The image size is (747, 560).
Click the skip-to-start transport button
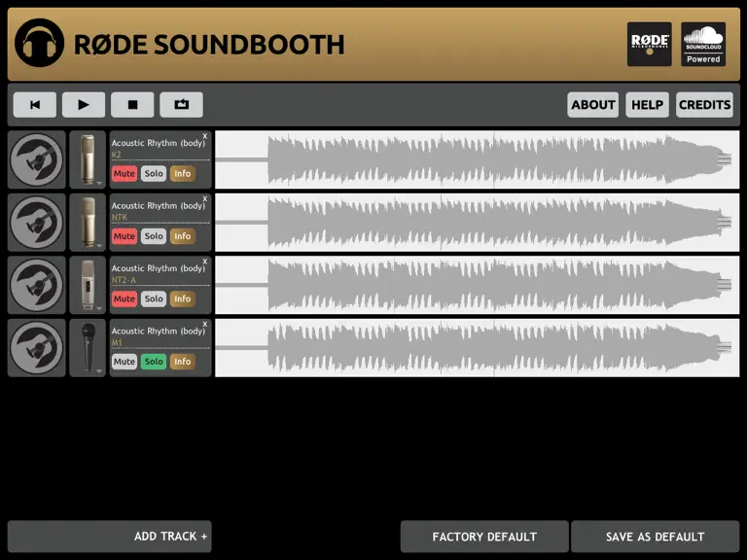tap(35, 105)
